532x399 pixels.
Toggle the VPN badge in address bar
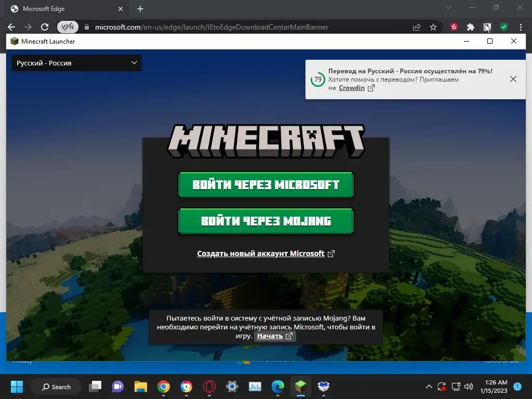68,27
